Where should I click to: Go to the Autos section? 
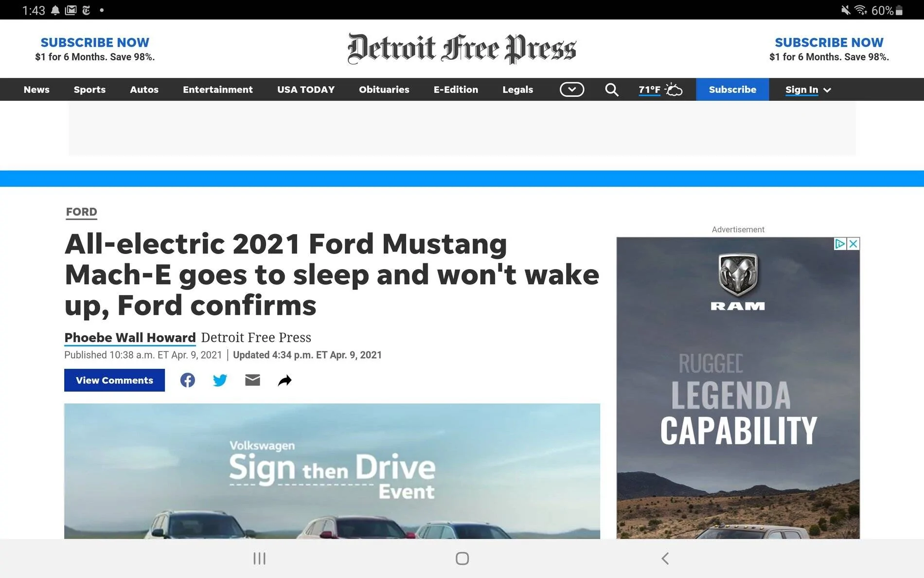[144, 90]
